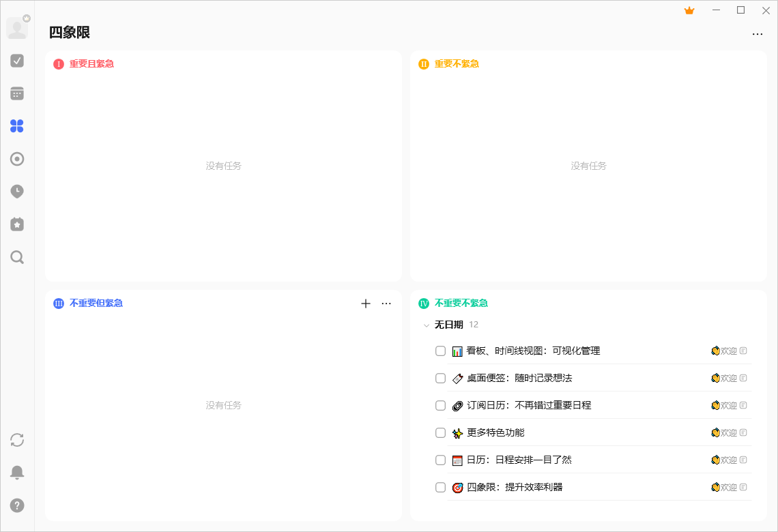Screen dimensions: 778x532
Task: Click the yellow quadrant II badge
Action: tap(424, 64)
